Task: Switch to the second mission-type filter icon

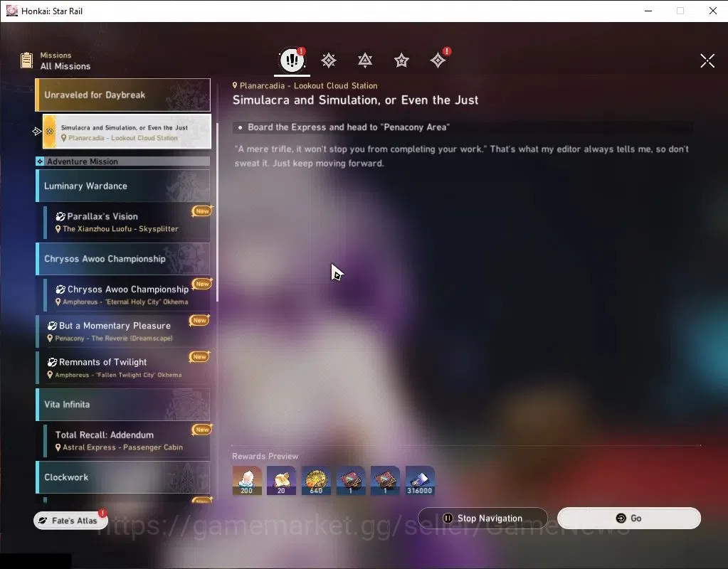Action: click(x=329, y=60)
